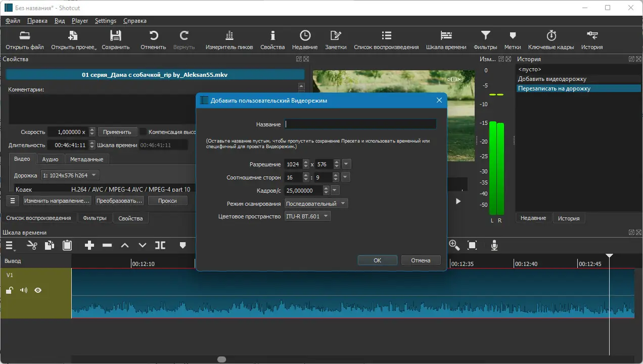Open the ITU-R BT.601 colorspace dropdown
643x364 pixels.
(307, 216)
